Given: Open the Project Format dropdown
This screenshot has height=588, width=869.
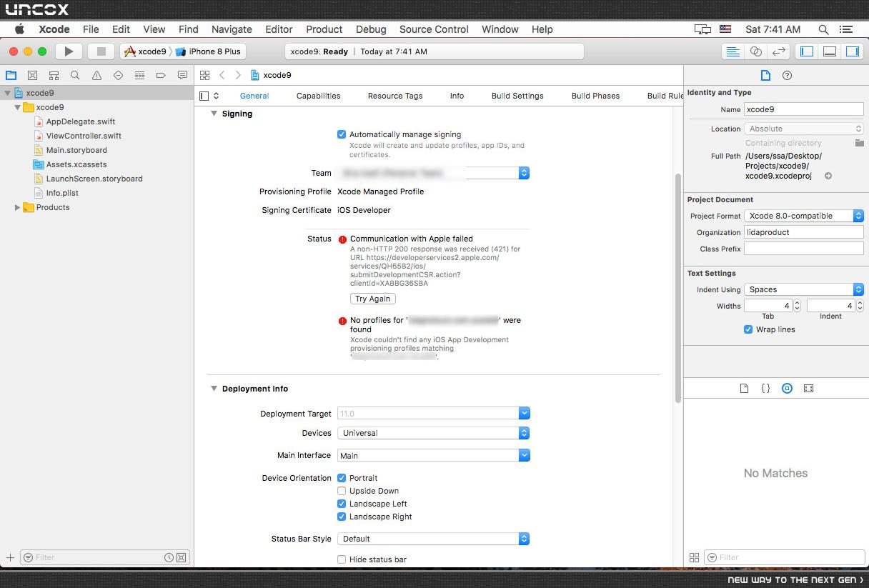Looking at the screenshot, I should tap(804, 216).
